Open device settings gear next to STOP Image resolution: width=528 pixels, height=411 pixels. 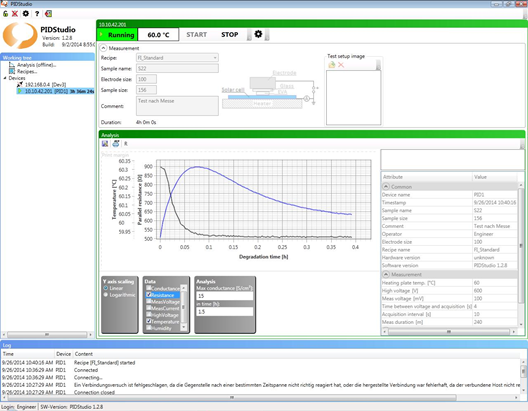[258, 34]
